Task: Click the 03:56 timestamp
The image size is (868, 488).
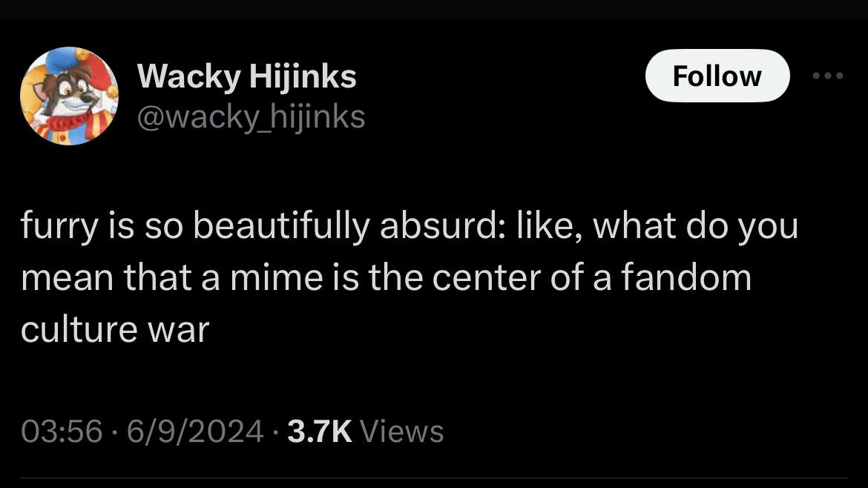Action: click(x=62, y=432)
